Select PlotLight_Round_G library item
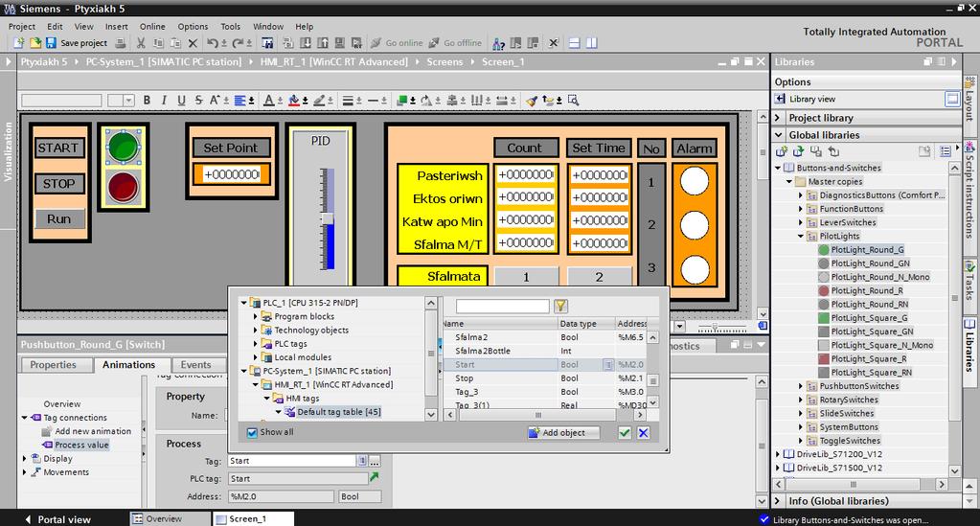Image resolution: width=980 pixels, height=526 pixels. coord(867,249)
